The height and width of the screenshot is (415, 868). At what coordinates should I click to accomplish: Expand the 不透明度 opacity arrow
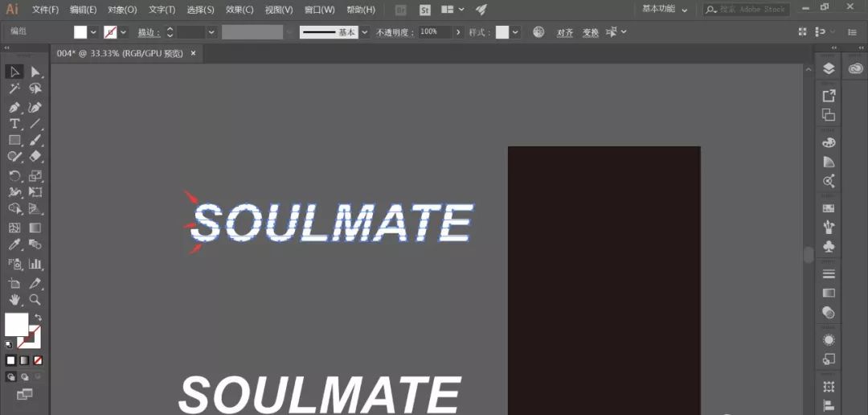coord(458,32)
